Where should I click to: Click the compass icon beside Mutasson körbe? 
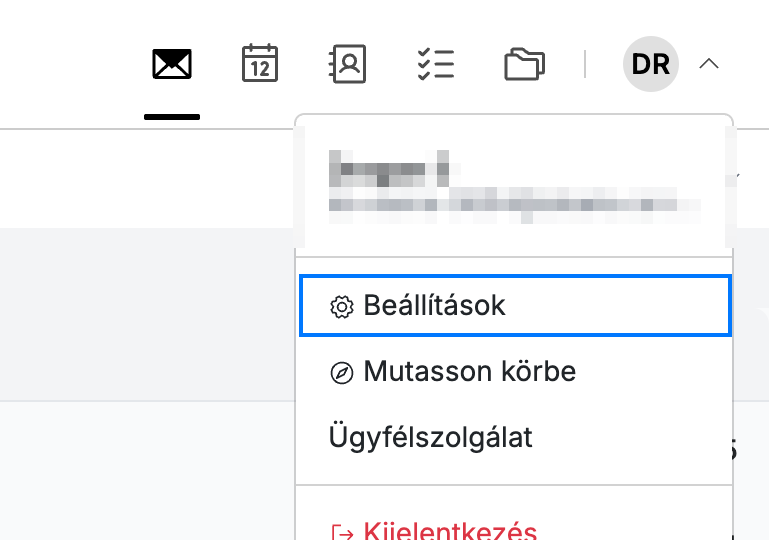342,373
